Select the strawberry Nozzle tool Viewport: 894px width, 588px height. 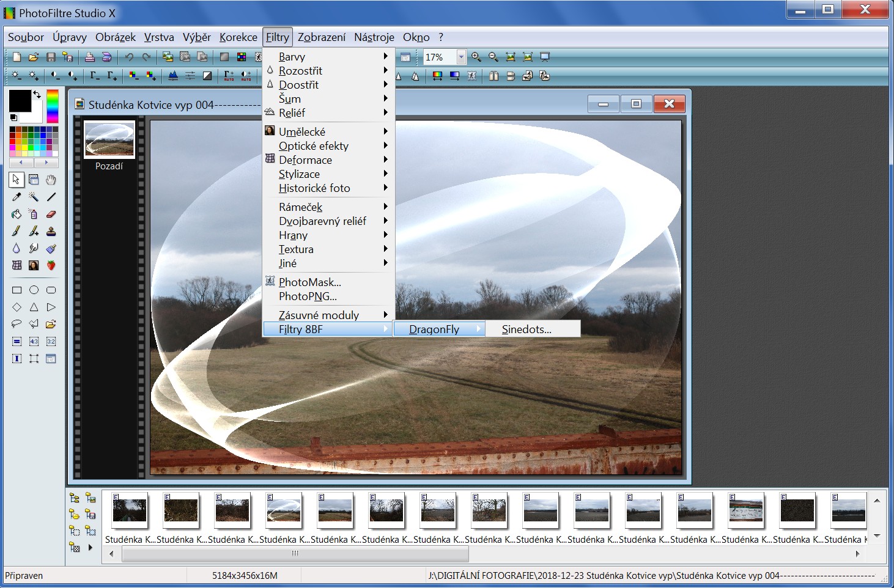click(51, 265)
